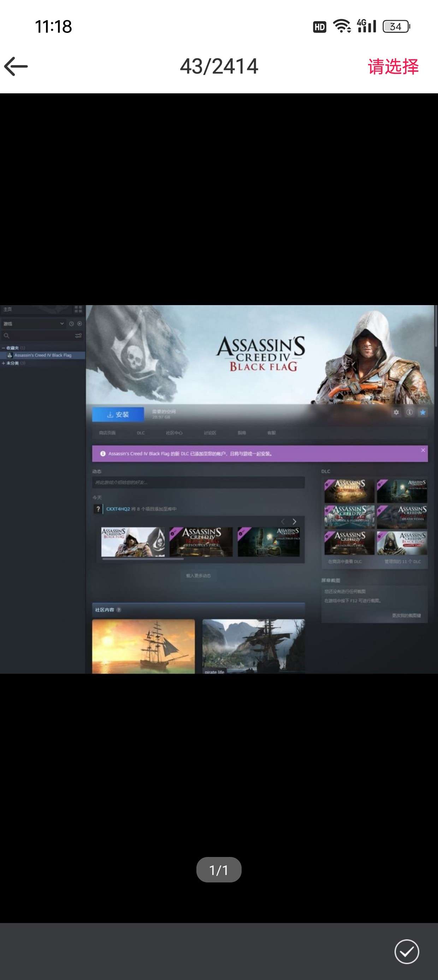Open the first DLC panel thumbnail

349,491
